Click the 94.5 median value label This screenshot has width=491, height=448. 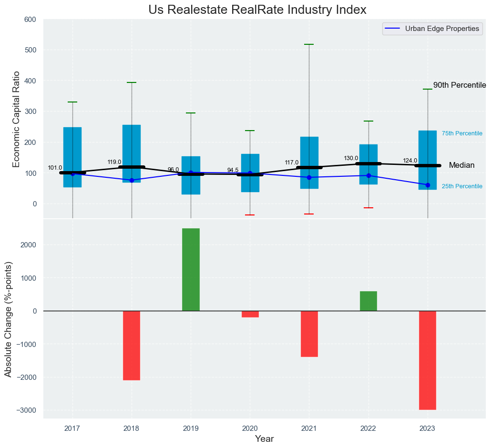coord(233,170)
